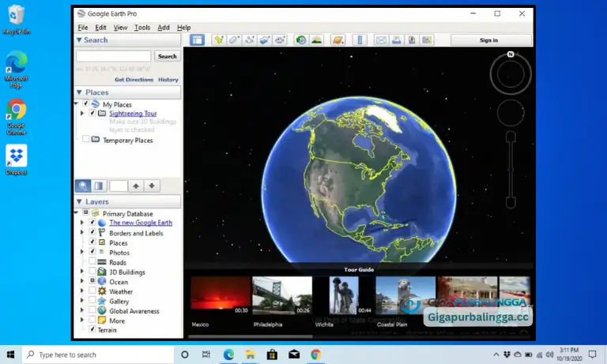607x364 pixels.
Task: Expand the Sightseeing Tour folder
Action: point(81,113)
